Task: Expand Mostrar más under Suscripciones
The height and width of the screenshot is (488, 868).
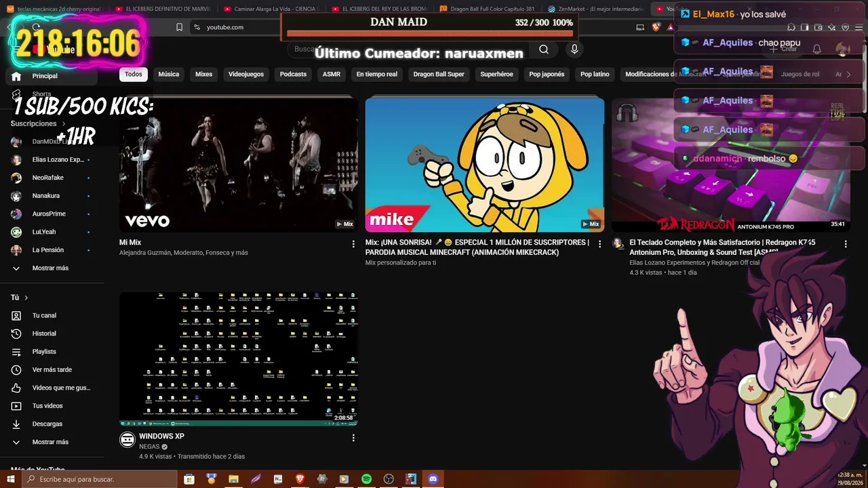Action: (x=50, y=268)
